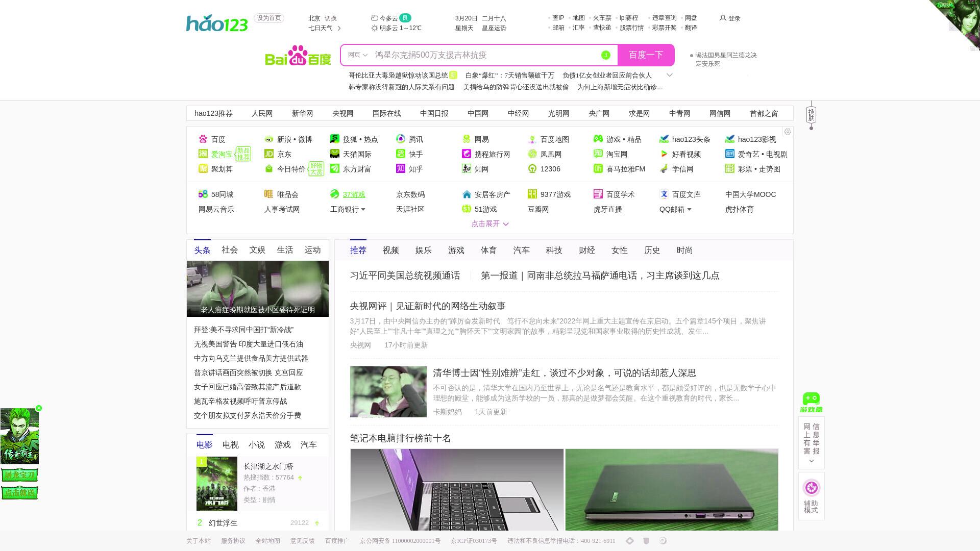Click the 58同城 icon
The image size is (980, 551).
click(203, 194)
